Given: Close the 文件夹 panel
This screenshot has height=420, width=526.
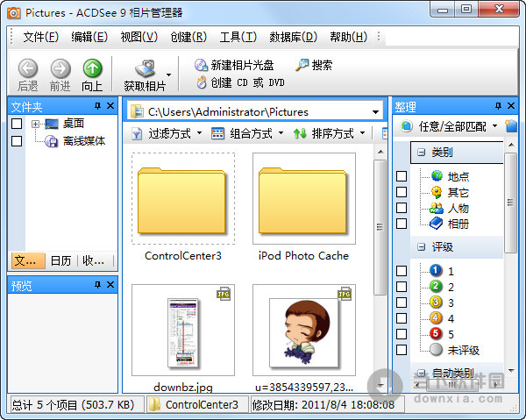Looking at the screenshot, I should point(110,106).
